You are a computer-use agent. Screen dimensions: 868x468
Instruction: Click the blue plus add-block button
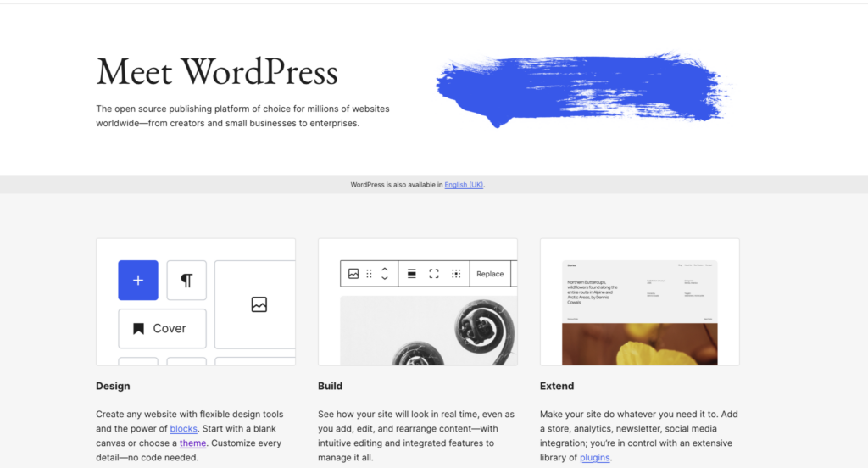pos(138,280)
